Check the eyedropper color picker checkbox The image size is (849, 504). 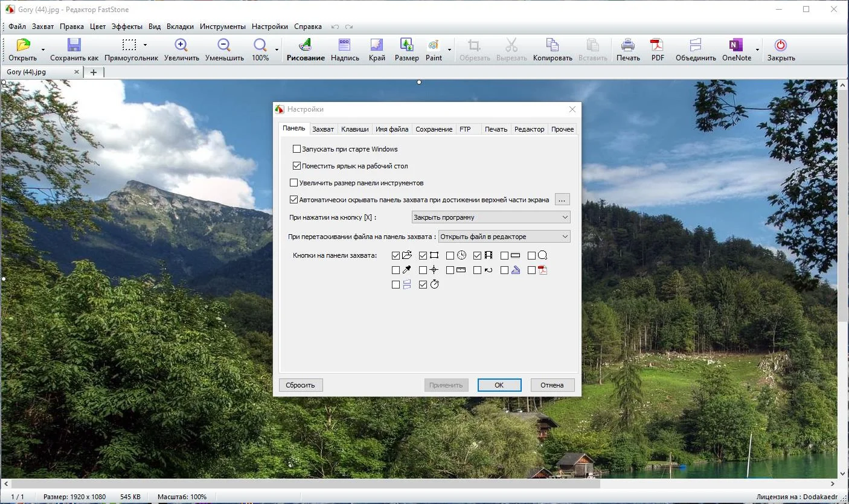tap(396, 270)
